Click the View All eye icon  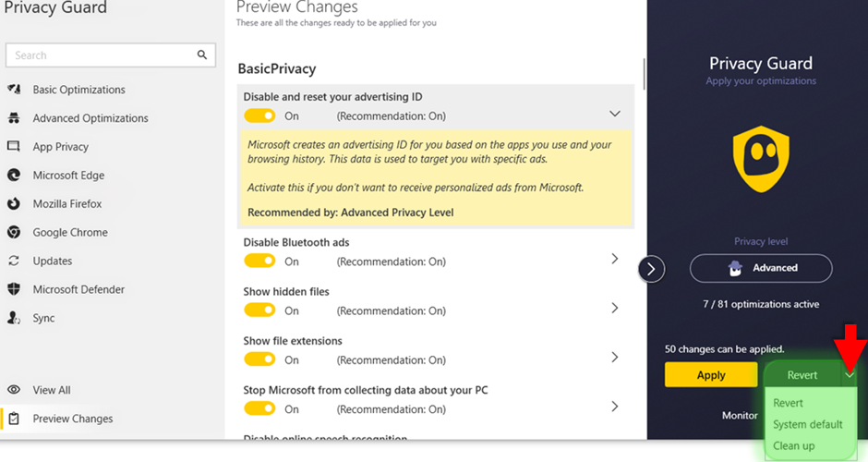(14, 389)
